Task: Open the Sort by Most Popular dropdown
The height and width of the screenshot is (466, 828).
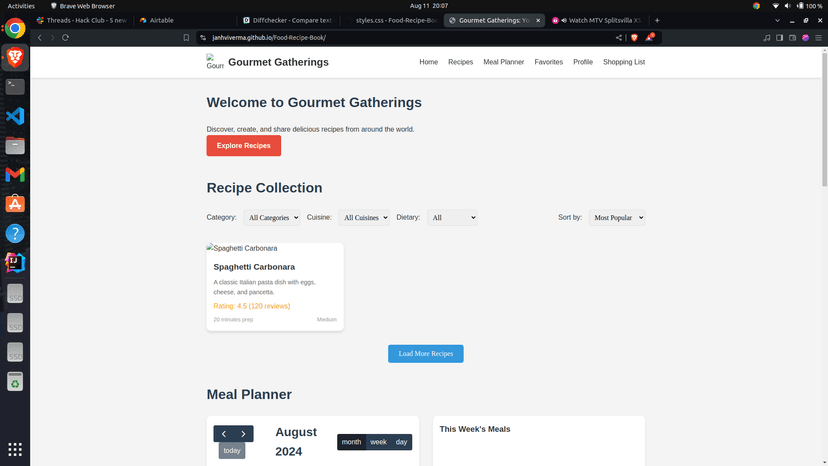Action: (616, 218)
